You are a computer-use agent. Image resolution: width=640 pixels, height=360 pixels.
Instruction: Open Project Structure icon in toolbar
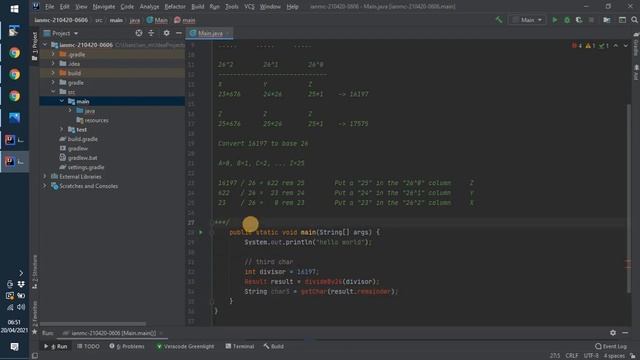(x=607, y=20)
